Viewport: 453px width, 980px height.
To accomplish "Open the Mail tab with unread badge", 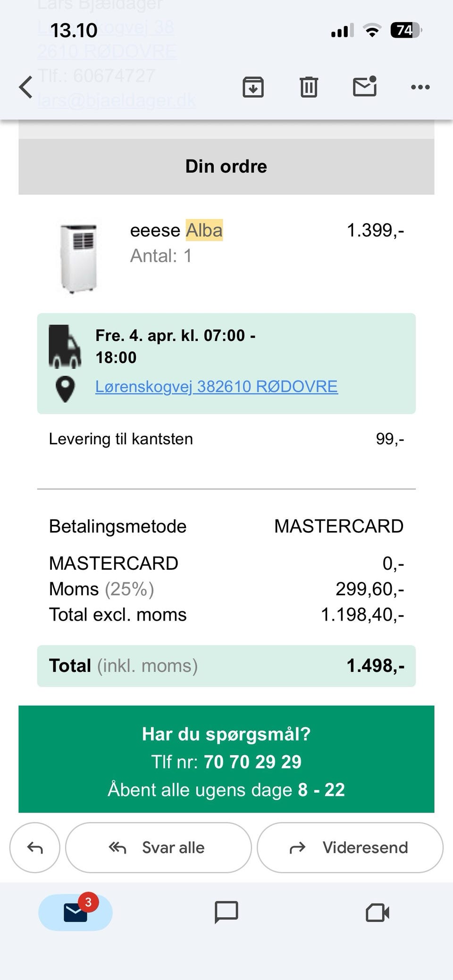I will coord(75,912).
